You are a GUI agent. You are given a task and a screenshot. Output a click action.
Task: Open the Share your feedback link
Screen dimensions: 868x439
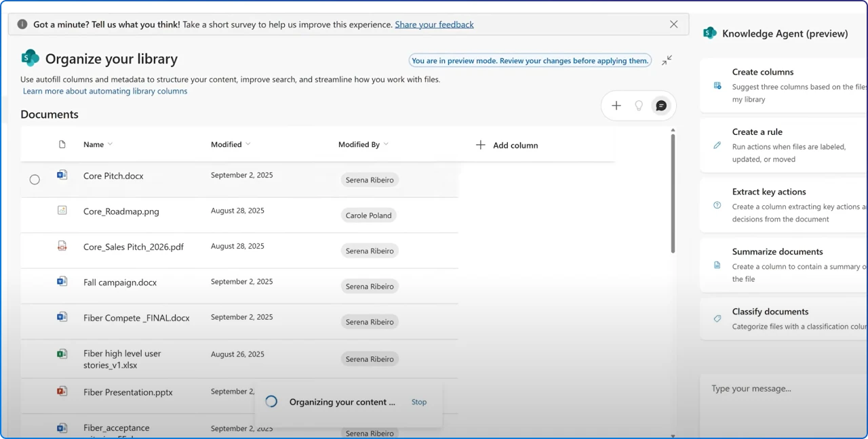pos(434,24)
